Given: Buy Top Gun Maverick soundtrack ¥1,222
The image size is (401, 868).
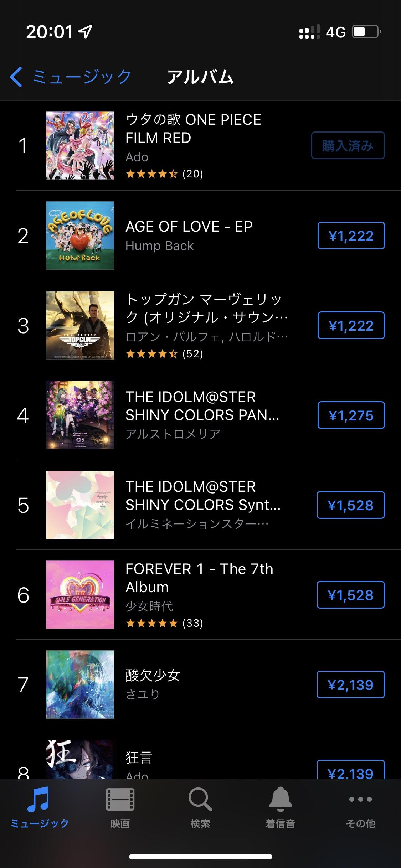Looking at the screenshot, I should click(x=351, y=325).
